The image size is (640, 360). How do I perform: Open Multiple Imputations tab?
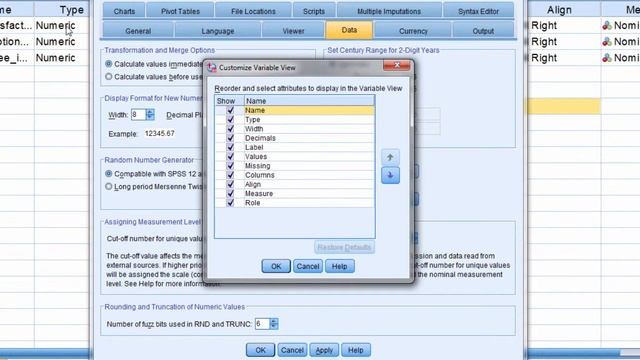[389, 11]
